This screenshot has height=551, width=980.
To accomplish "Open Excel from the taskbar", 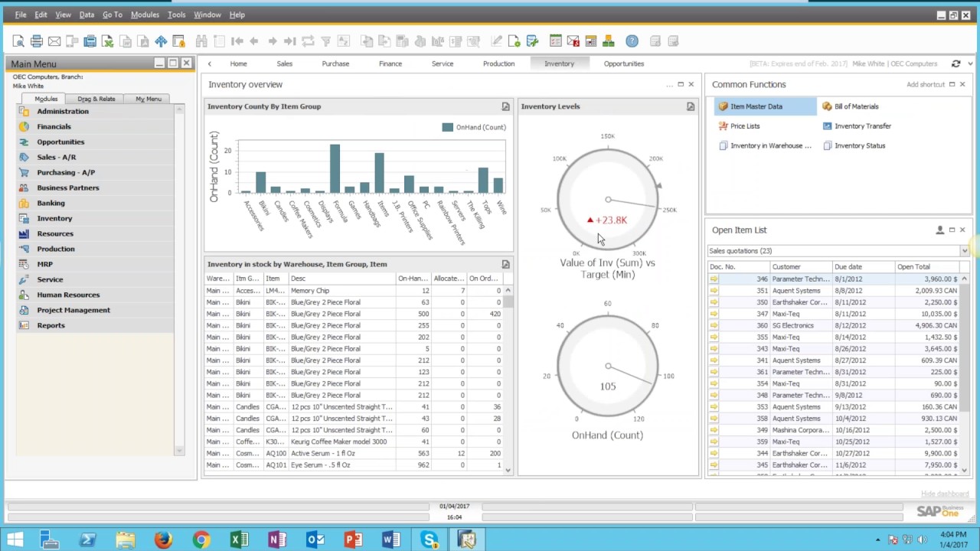I will coord(239,540).
